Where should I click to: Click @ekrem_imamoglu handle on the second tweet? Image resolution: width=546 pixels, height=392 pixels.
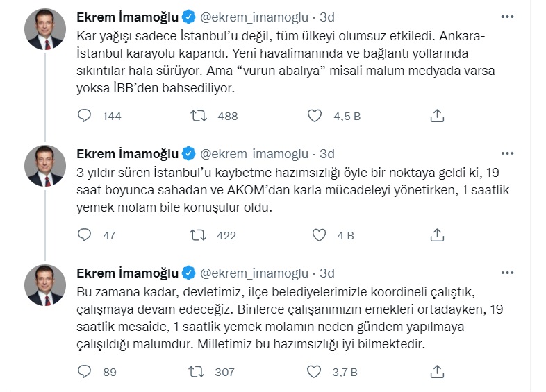pos(255,153)
